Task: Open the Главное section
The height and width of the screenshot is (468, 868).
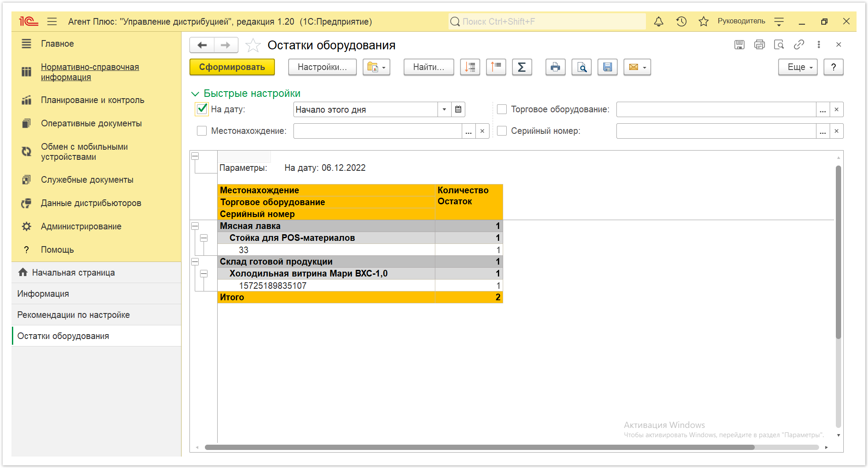Action: click(x=96, y=44)
